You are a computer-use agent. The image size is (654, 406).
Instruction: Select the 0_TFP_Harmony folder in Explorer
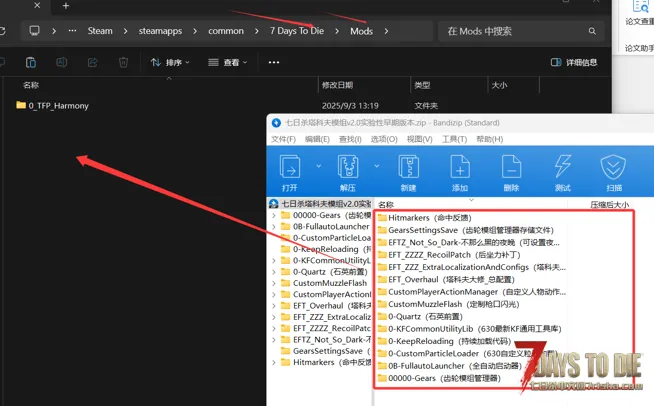58,105
